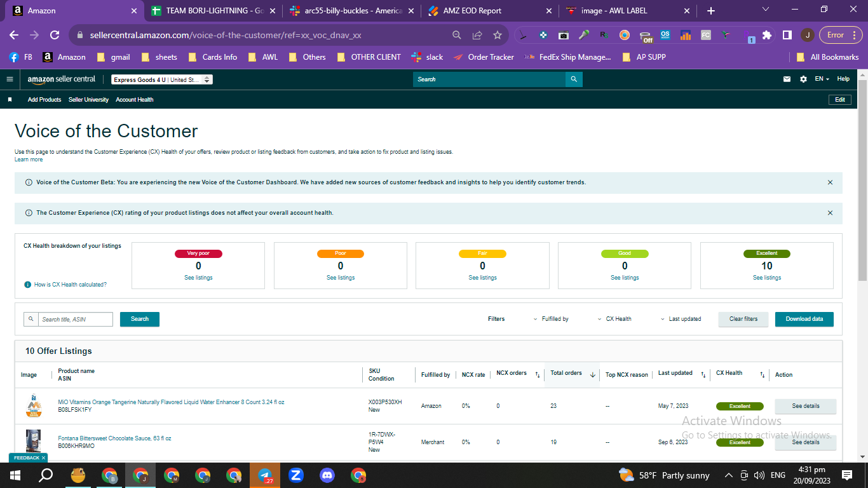This screenshot has width=868, height=488.
Task: Click the MiO Vitamins product thumbnail
Action: coord(34,406)
